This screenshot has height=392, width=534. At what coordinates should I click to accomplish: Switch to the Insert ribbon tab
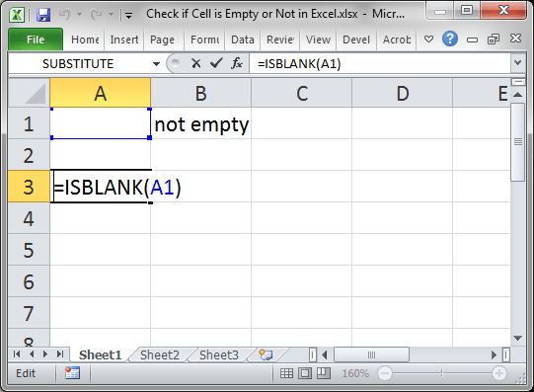tap(124, 39)
